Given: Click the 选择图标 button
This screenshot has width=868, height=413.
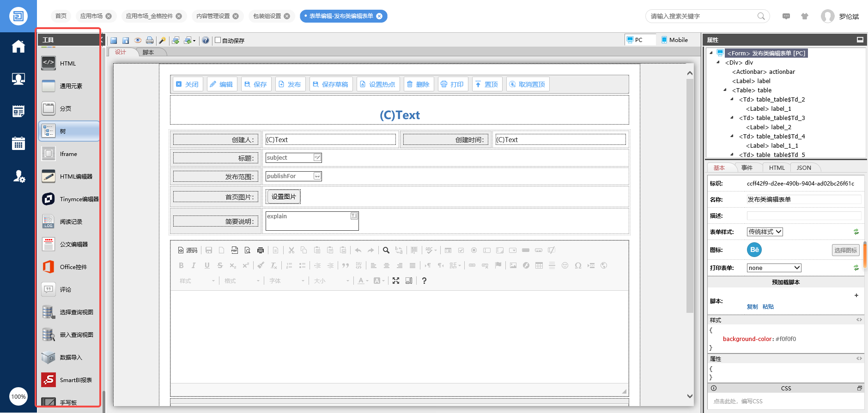Looking at the screenshot, I should click(845, 250).
